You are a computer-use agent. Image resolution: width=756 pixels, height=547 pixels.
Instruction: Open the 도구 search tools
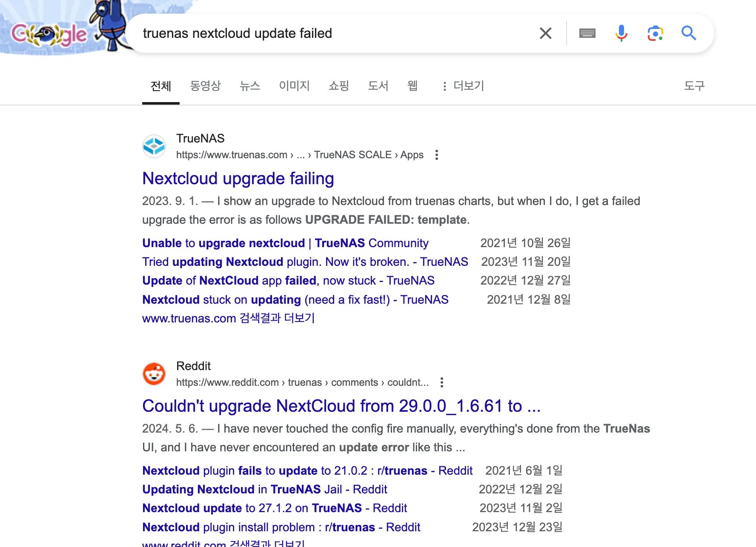694,86
